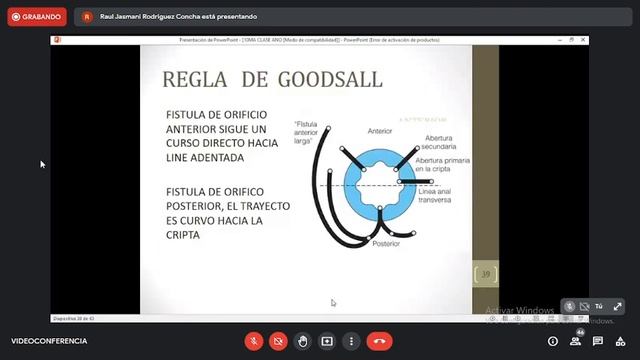Open chat with everyone

point(598,341)
